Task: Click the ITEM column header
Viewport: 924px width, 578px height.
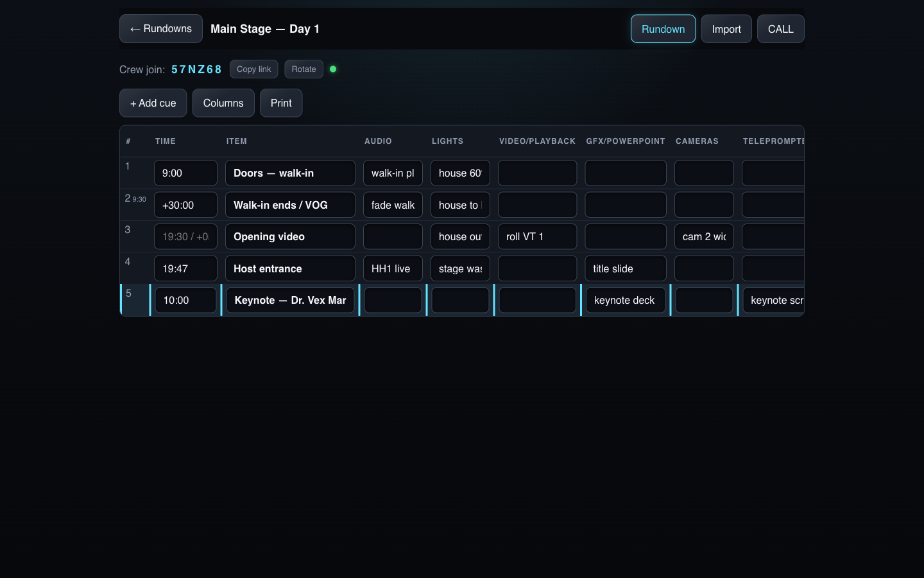Action: (x=237, y=141)
